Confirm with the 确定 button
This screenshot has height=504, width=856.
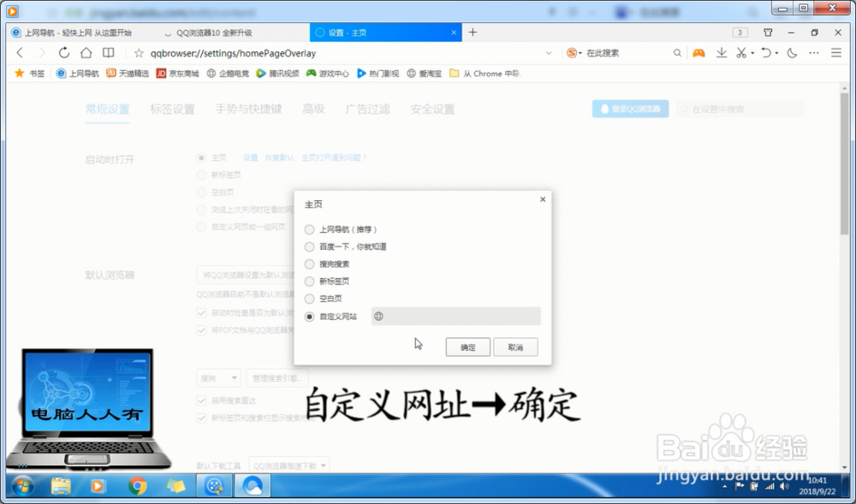tap(468, 347)
